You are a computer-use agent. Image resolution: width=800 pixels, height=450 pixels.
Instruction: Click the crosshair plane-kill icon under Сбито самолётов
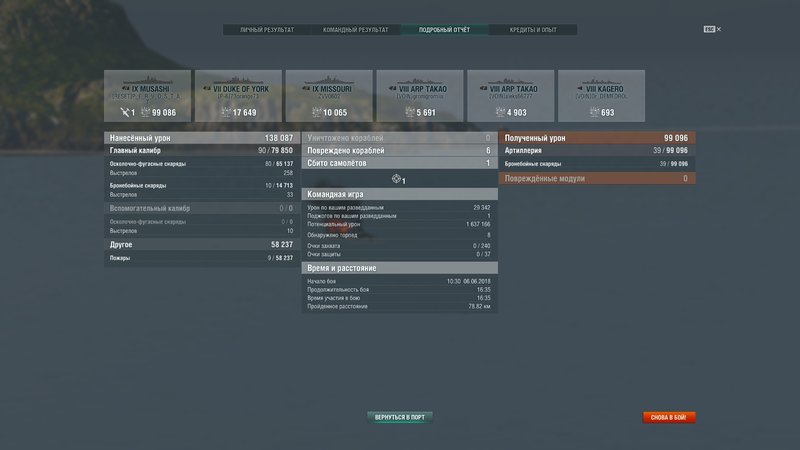(396, 179)
